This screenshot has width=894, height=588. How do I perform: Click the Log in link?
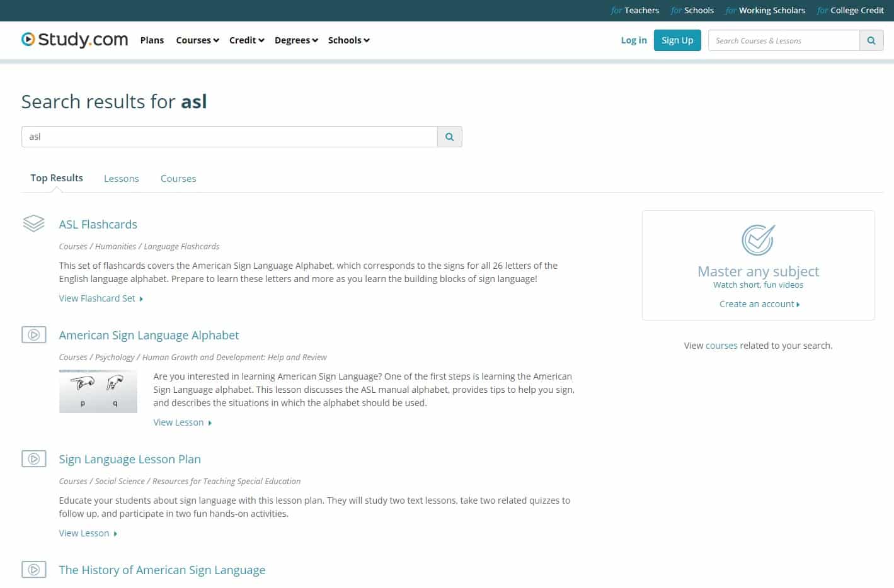[634, 40]
